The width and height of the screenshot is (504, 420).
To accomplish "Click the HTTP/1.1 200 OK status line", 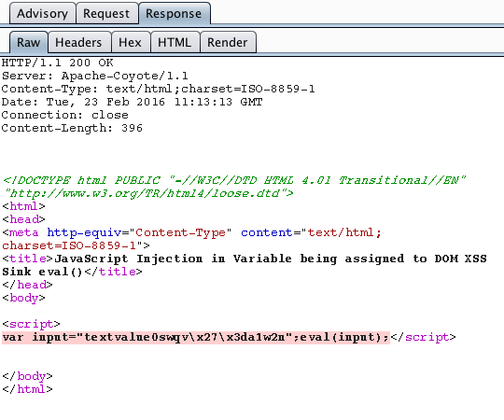I will [58, 63].
